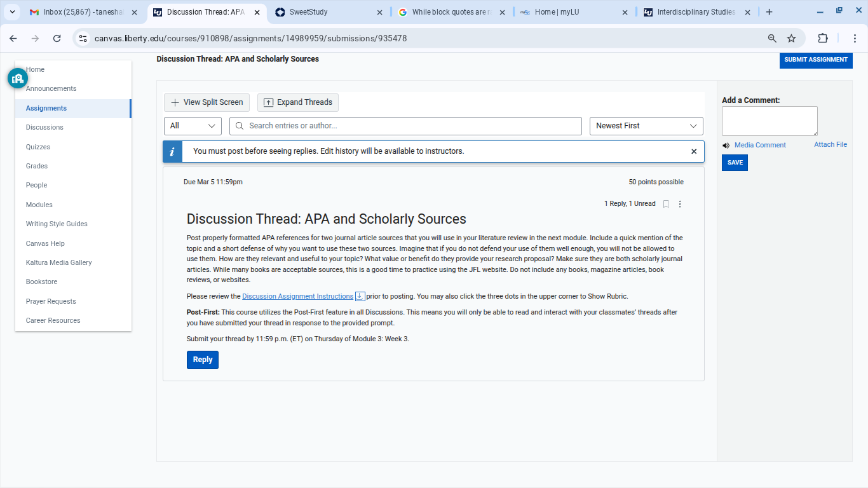The width and height of the screenshot is (868, 488).
Task: Open the Newest First sort dropdown
Action: 646,126
